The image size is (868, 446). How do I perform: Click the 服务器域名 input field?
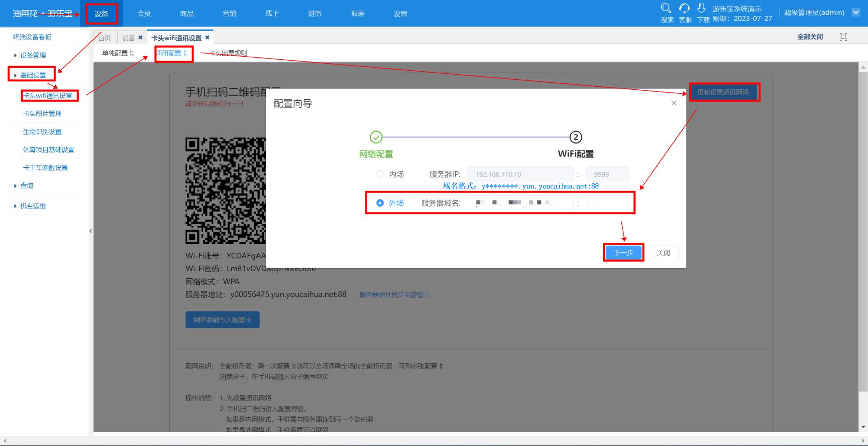pyautogui.click(x=520, y=203)
